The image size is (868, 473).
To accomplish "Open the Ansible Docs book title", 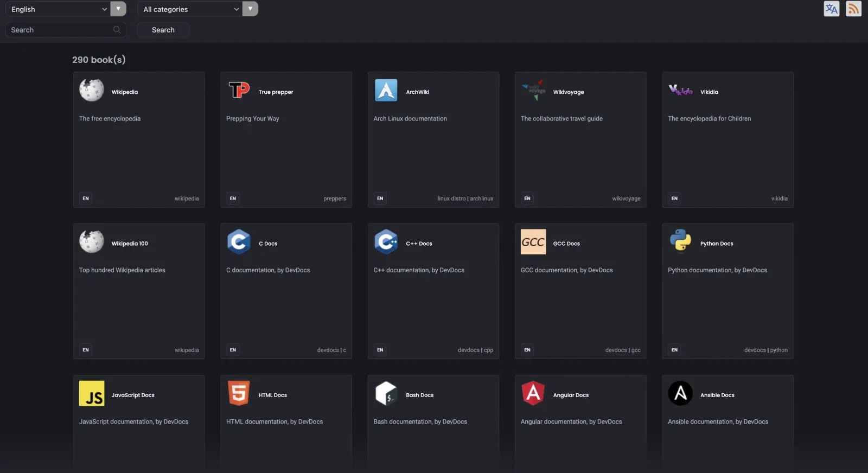I will tap(717, 395).
